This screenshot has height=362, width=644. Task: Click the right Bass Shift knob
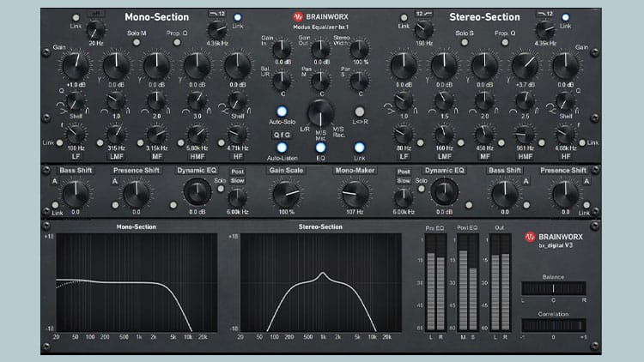pos(505,194)
